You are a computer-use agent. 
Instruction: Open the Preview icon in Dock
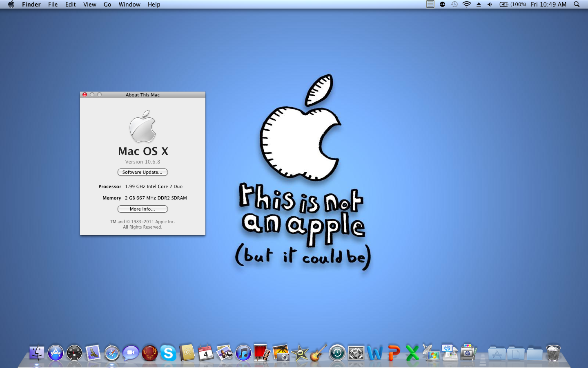tap(225, 353)
